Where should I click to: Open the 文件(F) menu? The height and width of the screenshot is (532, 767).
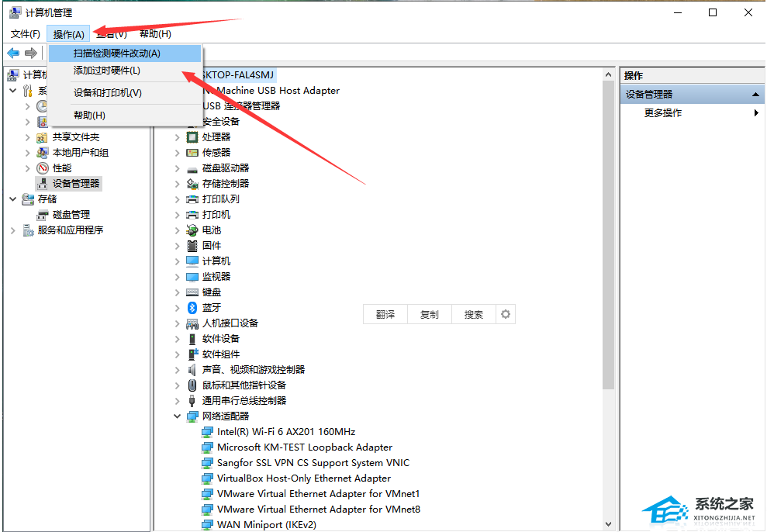coord(26,34)
